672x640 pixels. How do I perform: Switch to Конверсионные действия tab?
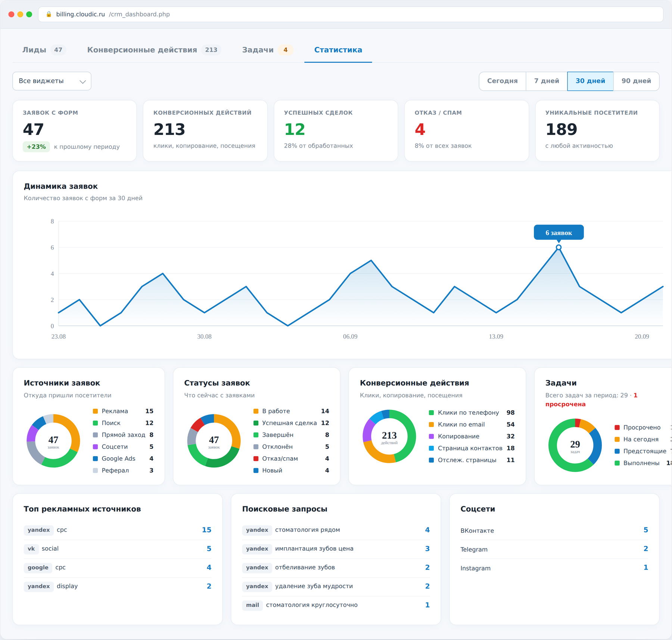[x=154, y=50]
